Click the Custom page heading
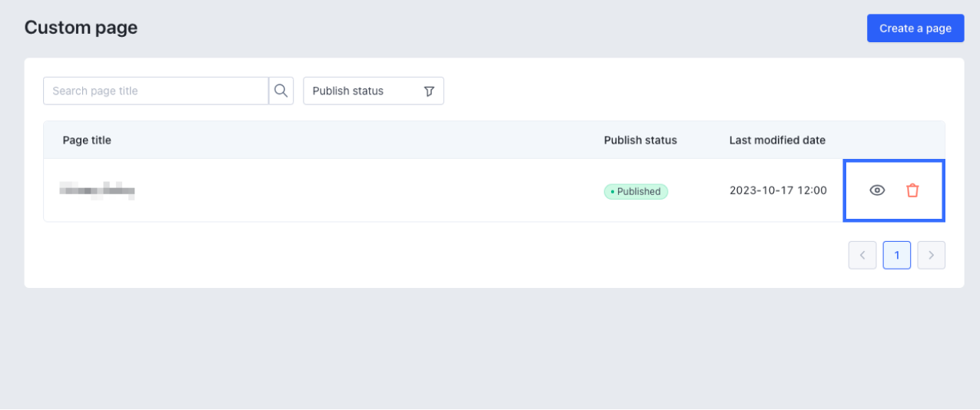980x410 pixels. coord(81,28)
